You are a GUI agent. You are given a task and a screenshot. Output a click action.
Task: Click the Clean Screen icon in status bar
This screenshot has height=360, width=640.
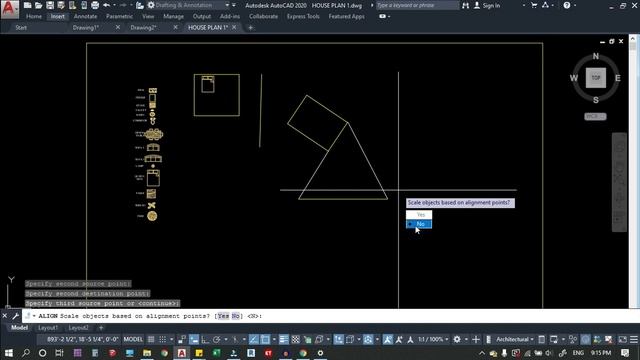(x=622, y=339)
